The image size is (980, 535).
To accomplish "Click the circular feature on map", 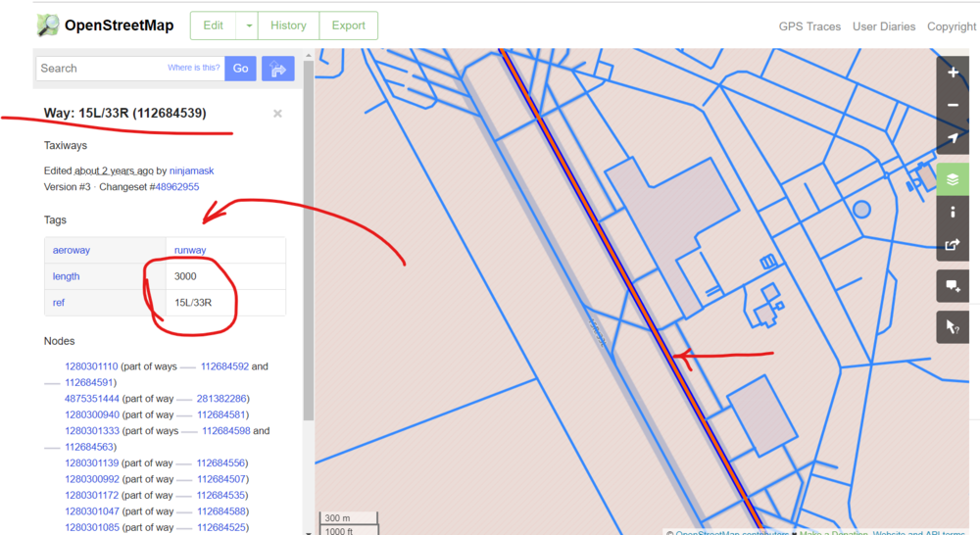I will pos(861,210).
